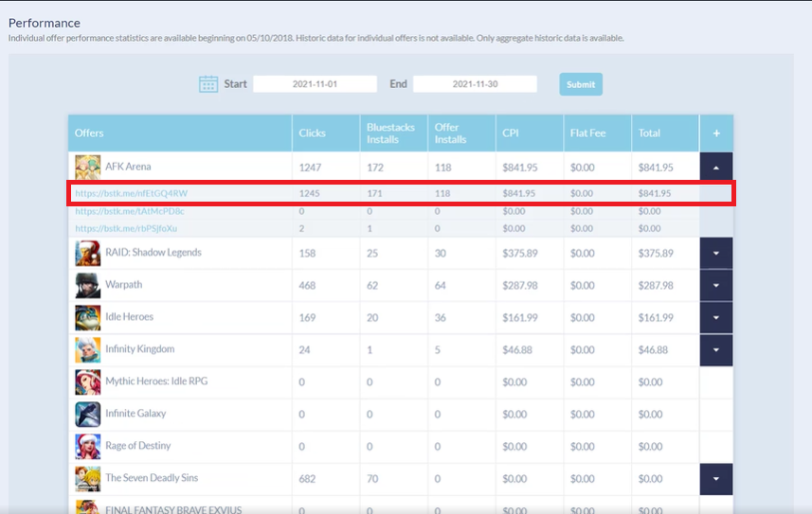Click The Seven Deadly Sins game icon
The height and width of the screenshot is (514, 812).
coord(87,478)
